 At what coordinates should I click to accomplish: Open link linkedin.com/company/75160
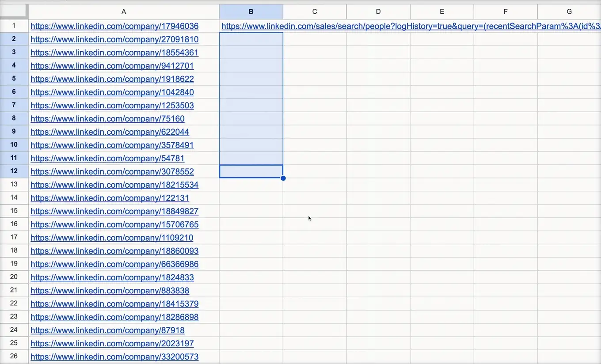click(107, 119)
